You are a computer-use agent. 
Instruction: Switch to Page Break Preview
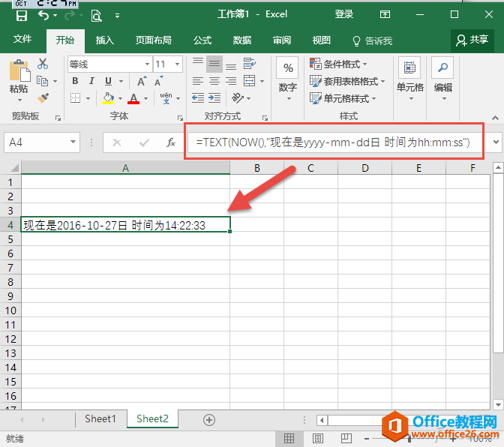346,438
